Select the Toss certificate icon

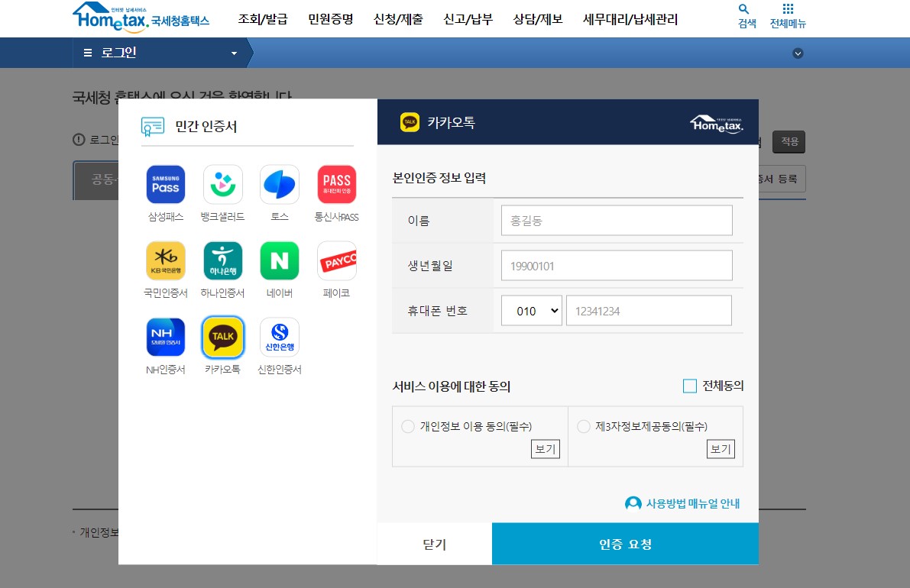point(279,184)
